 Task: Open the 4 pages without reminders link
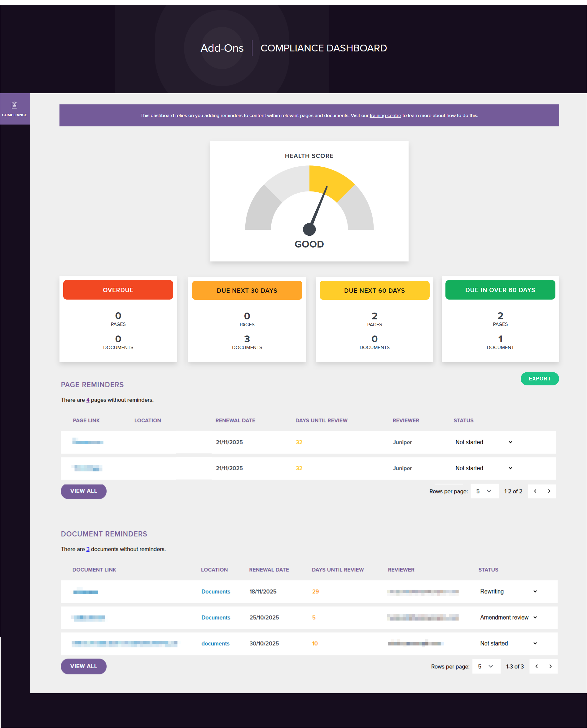coord(88,400)
